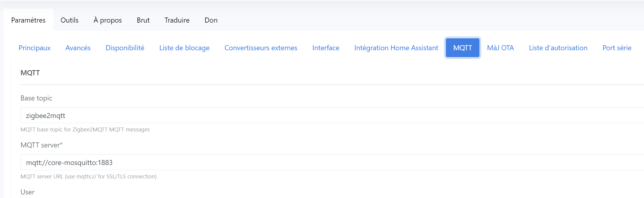Image resolution: width=644 pixels, height=198 pixels.
Task: Select the Disponibilité settings section
Action: 125,48
